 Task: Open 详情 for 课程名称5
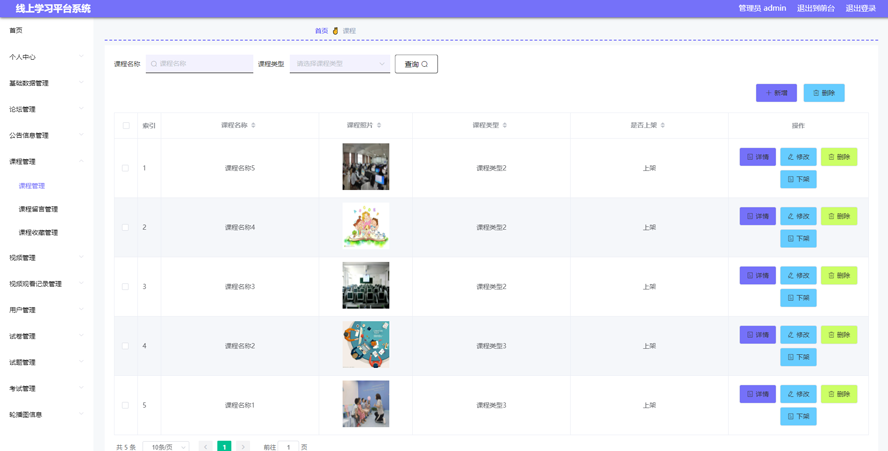pos(758,157)
